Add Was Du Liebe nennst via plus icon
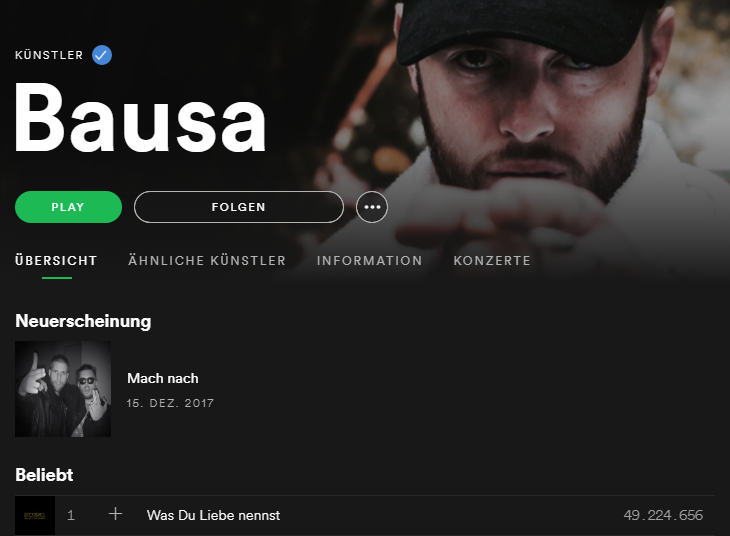Screen dimensions: 730x536 click(115, 514)
